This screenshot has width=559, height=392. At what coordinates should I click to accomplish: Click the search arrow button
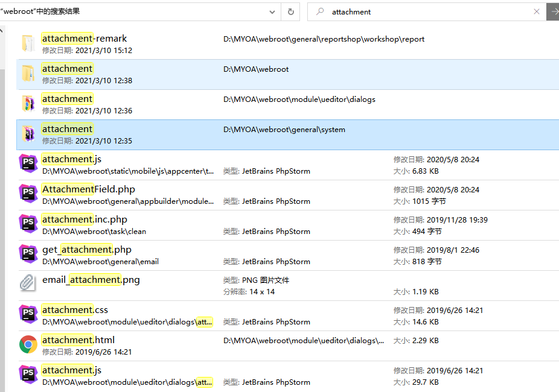[x=553, y=11]
